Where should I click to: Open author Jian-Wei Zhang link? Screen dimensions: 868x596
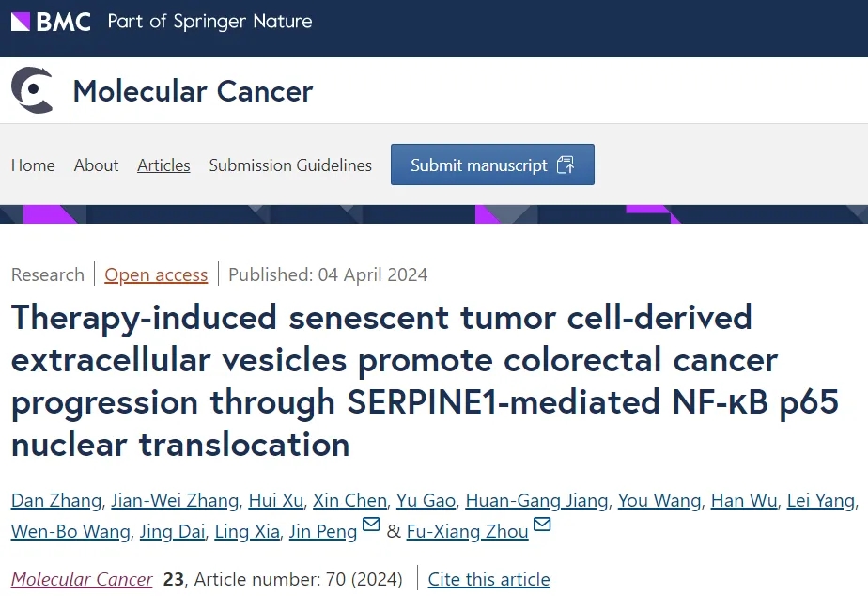(x=175, y=501)
